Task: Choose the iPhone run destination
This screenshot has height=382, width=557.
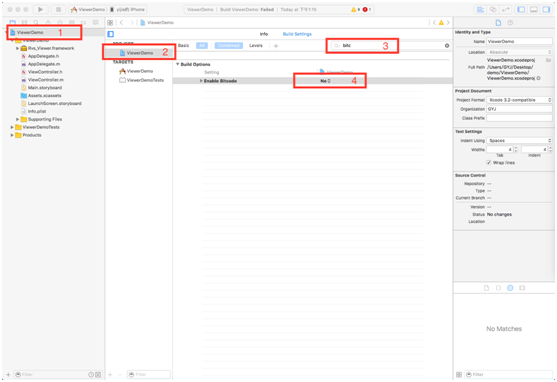Action: pyautogui.click(x=128, y=10)
